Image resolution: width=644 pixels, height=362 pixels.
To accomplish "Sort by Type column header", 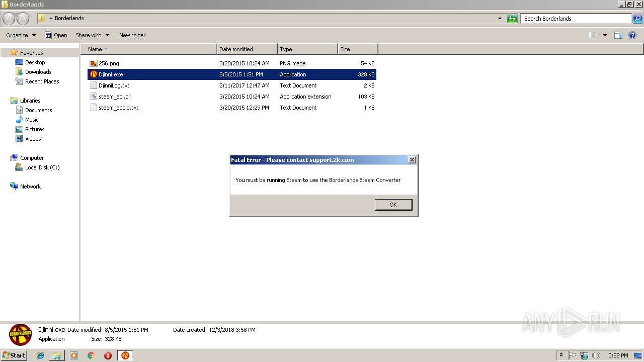I will click(x=307, y=49).
